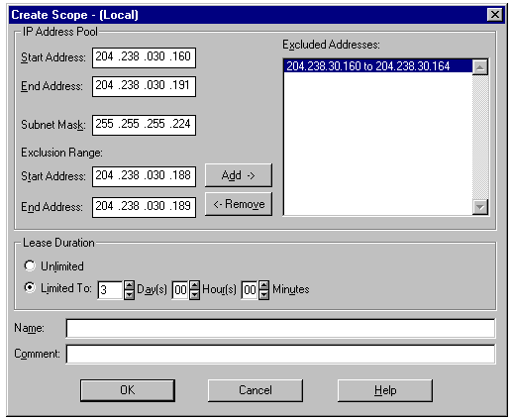
Task: Select the Unlimited lease duration option
Action: coord(30,265)
